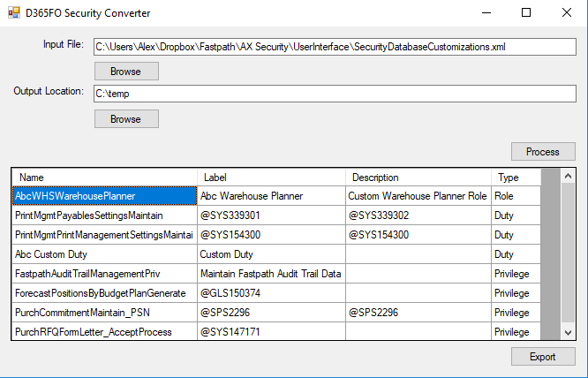Click the @SYS339302 description cell

418,215
